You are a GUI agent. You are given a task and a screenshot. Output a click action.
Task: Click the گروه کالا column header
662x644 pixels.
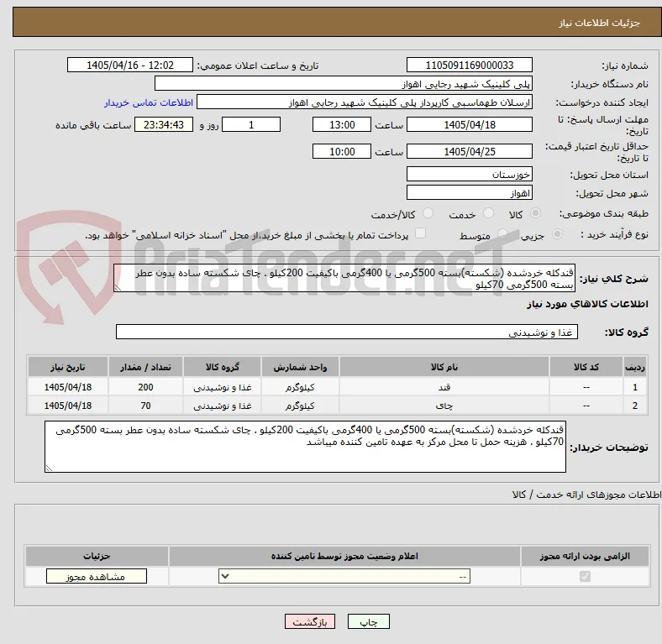tap(222, 367)
